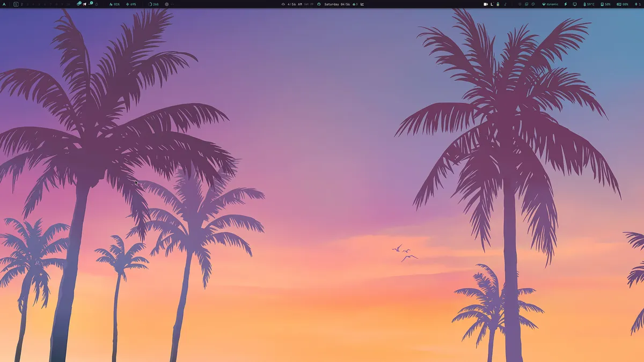Click the 69% memory usage indicator
644x362 pixels.
[x=131, y=4]
